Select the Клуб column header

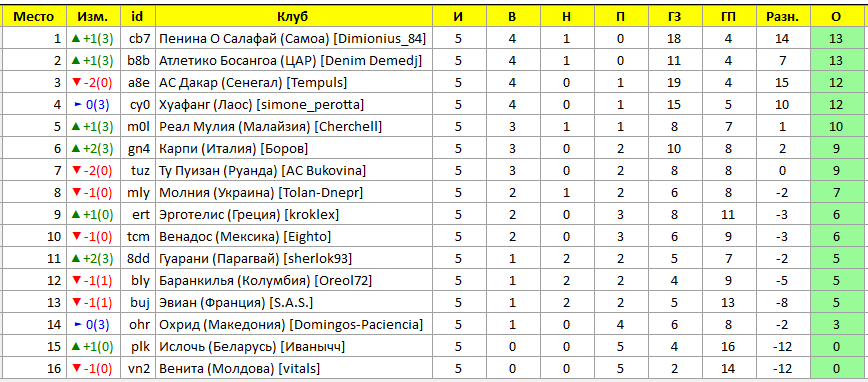tap(292, 17)
